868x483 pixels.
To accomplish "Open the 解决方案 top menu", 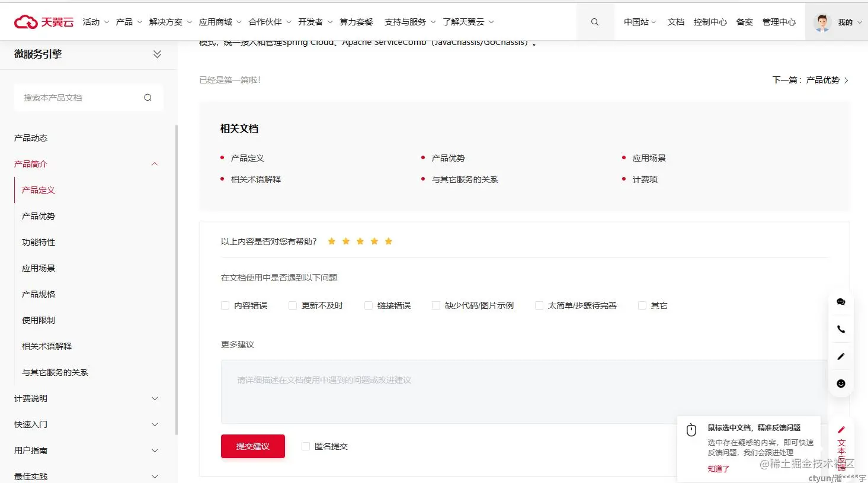I will (171, 22).
